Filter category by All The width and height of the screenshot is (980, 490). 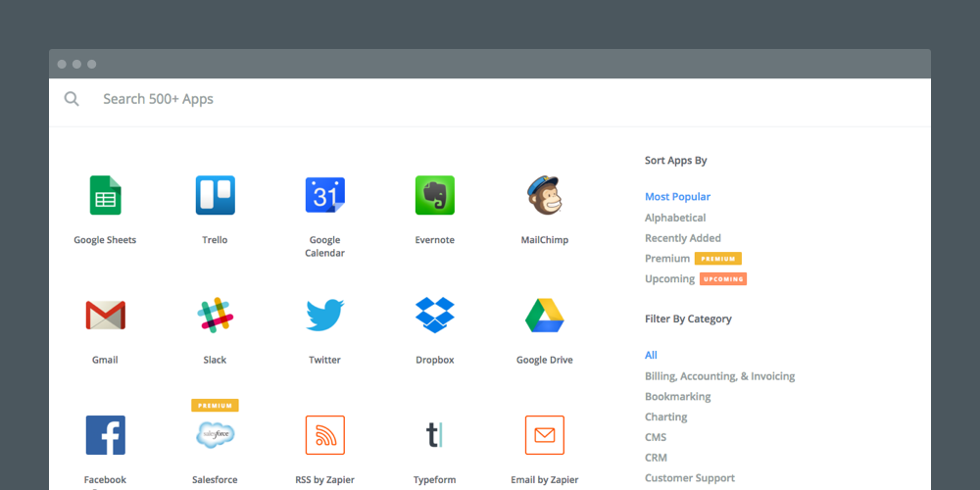652,355
